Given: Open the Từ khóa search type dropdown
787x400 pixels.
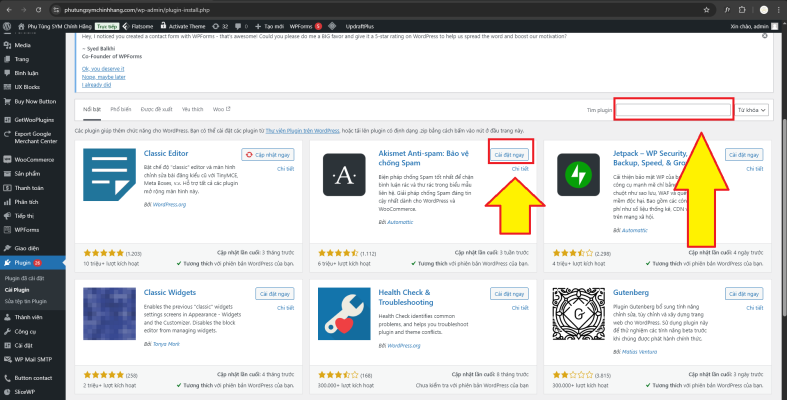Looking at the screenshot, I should pyautogui.click(x=755, y=108).
